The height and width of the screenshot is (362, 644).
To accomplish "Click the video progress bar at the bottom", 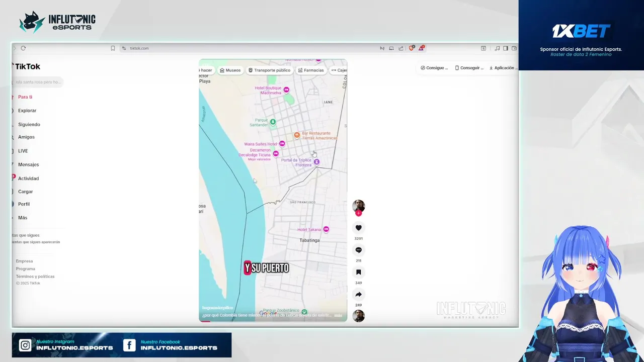I will coord(273,321).
